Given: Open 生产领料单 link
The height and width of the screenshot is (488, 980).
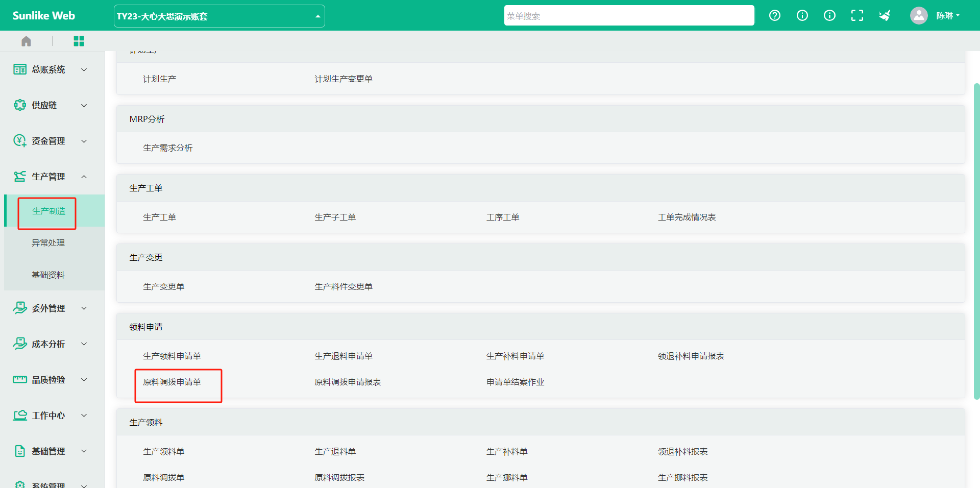Looking at the screenshot, I should (x=164, y=452).
